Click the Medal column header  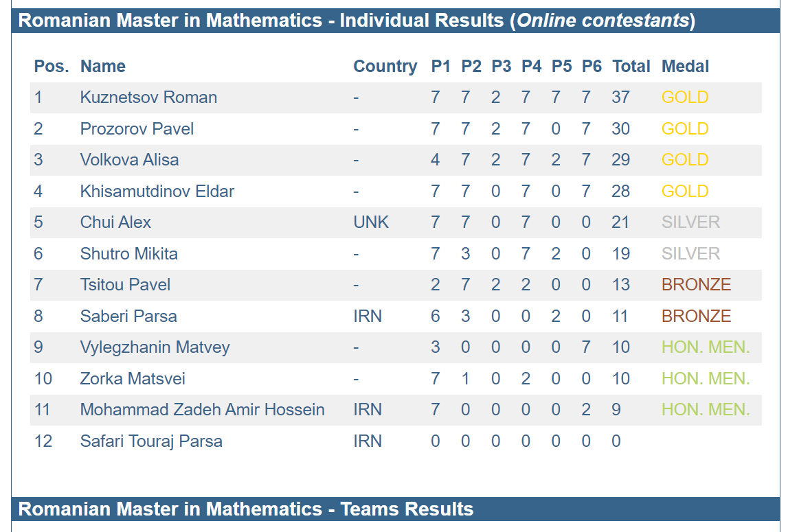(685, 66)
